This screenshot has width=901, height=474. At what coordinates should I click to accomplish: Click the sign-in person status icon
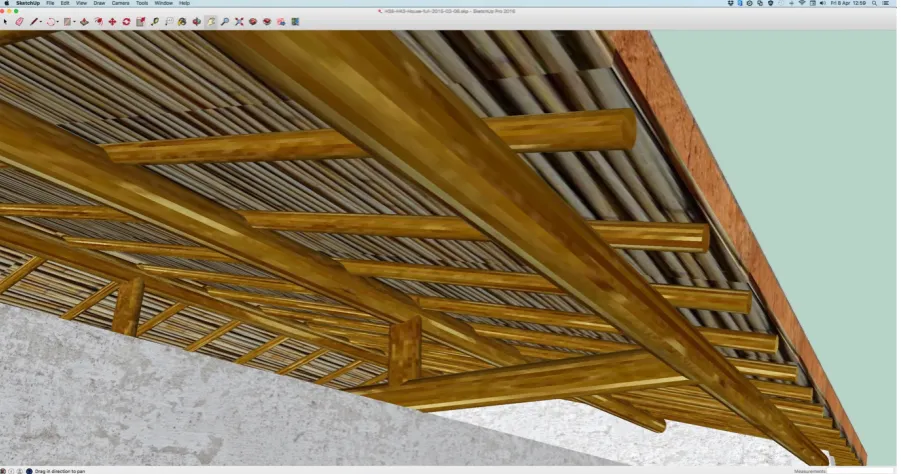click(x=20, y=471)
